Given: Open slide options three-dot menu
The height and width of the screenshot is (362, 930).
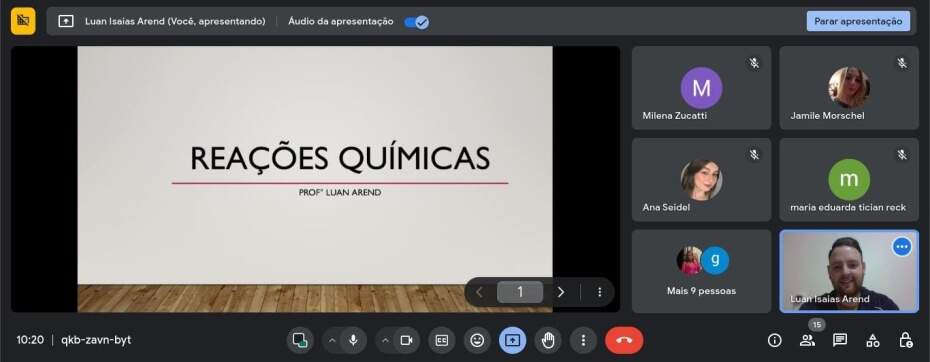Looking at the screenshot, I should 600,292.
